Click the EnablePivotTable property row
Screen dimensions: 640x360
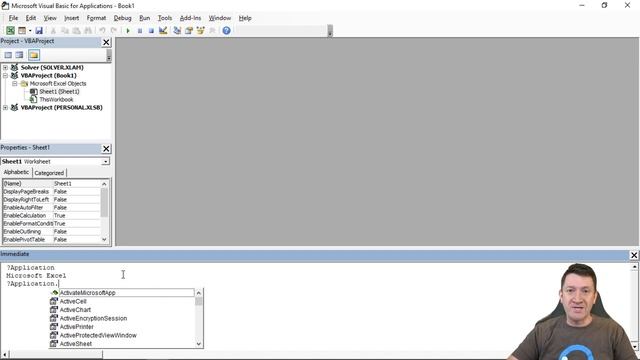pos(51,240)
